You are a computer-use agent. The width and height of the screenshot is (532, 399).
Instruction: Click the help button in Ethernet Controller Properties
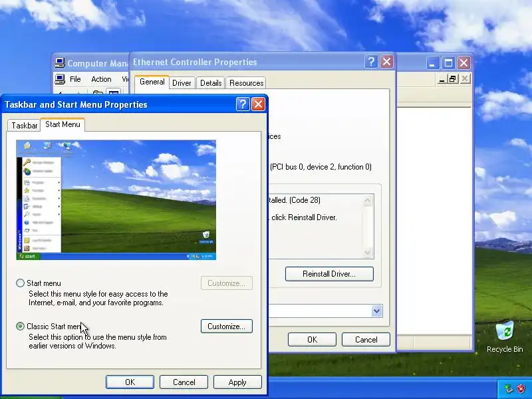click(371, 62)
